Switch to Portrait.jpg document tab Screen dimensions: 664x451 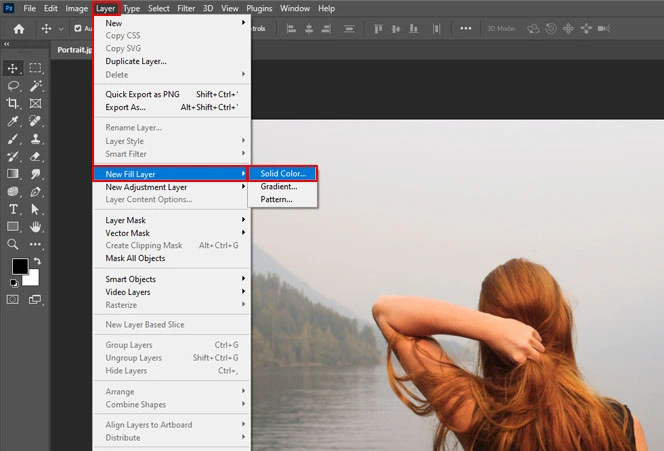tap(74, 50)
